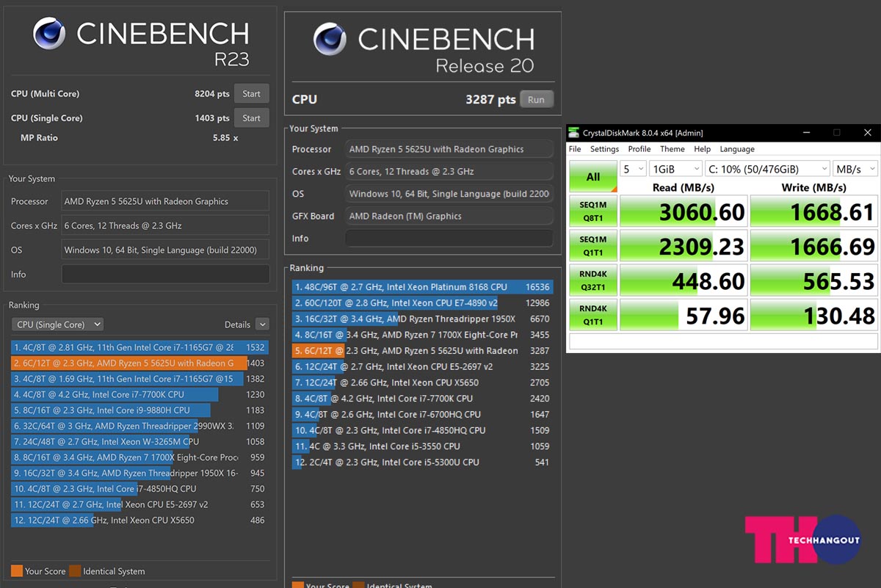Image resolution: width=881 pixels, height=588 pixels.
Task: Select the Core i5-5300U row in R20 ranking
Action: (422, 462)
